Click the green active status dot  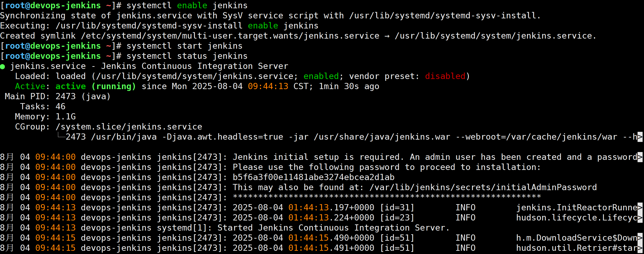[x=3, y=66]
